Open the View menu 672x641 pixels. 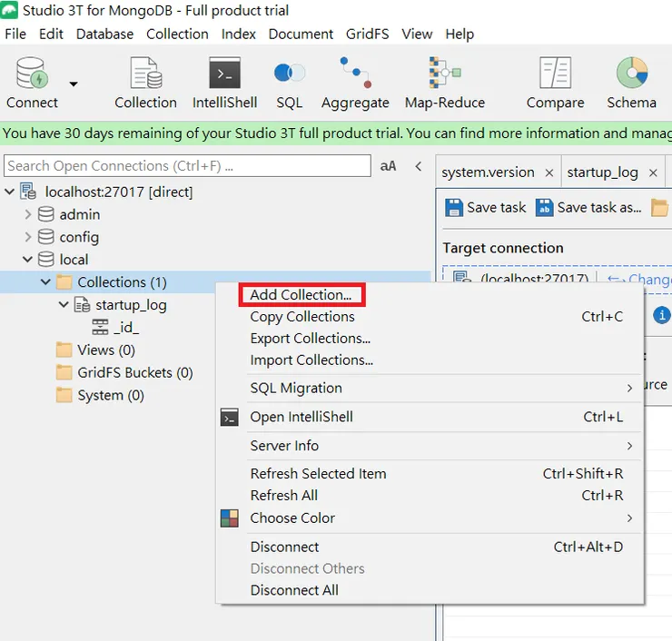pos(417,34)
